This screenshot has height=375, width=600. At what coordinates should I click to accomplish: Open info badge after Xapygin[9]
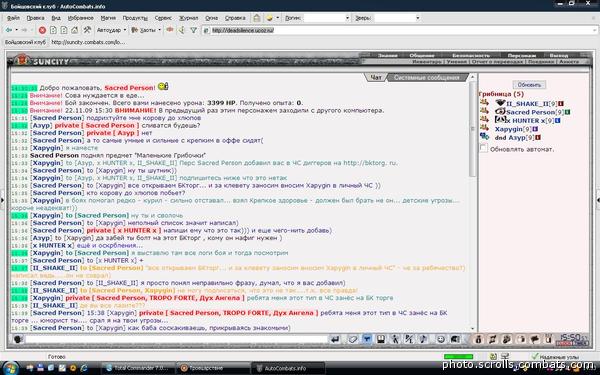(535, 129)
